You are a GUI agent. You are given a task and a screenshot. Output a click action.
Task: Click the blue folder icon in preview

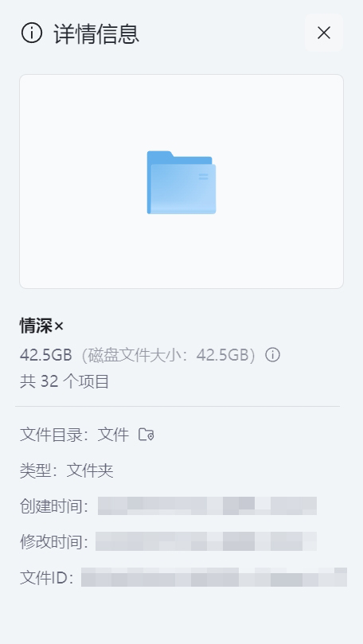click(181, 182)
